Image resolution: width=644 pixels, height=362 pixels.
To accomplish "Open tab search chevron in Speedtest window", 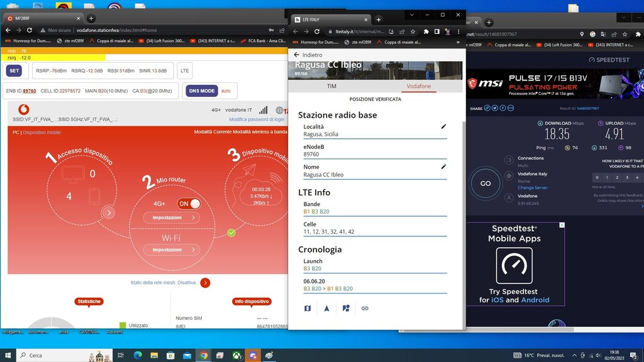I will [x=623, y=18].
